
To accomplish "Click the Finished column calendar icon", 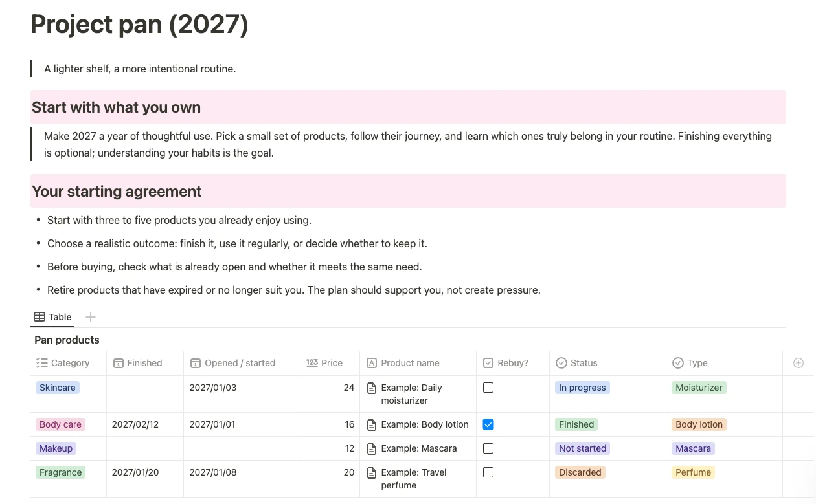I will pos(119,363).
